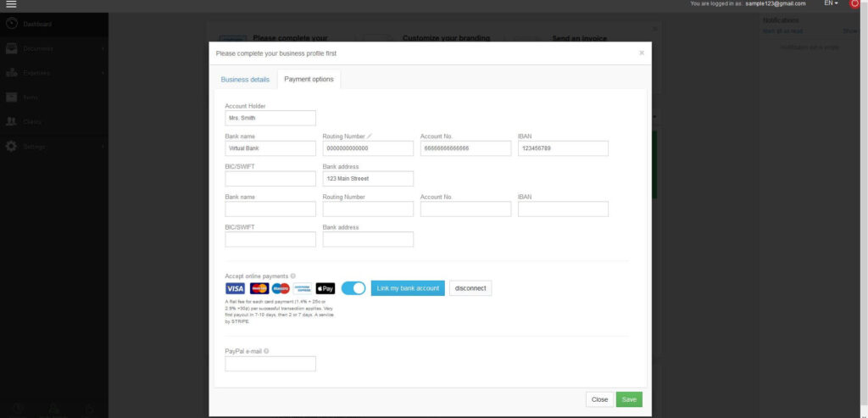Click the Show link in Notifications panel

tap(850, 31)
